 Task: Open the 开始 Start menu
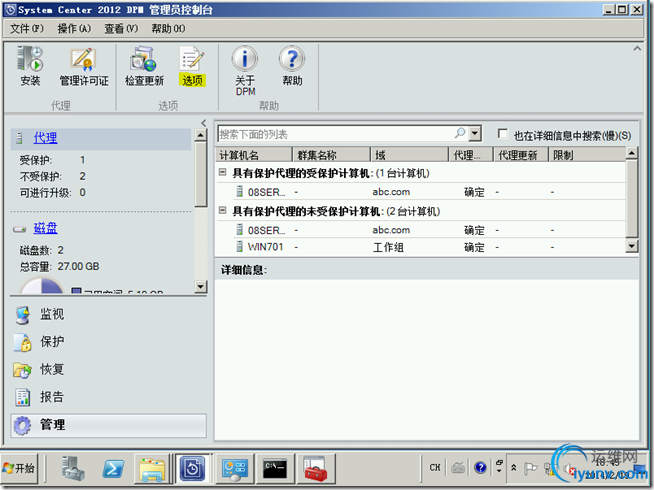click(x=19, y=468)
